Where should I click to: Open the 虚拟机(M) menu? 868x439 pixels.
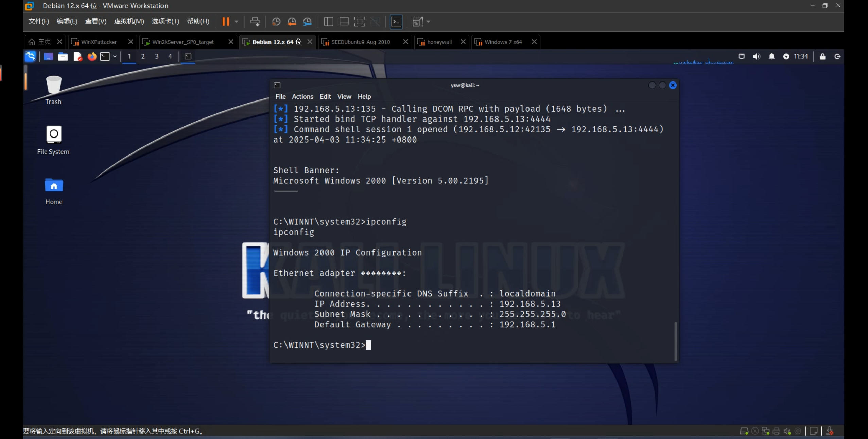pos(129,21)
